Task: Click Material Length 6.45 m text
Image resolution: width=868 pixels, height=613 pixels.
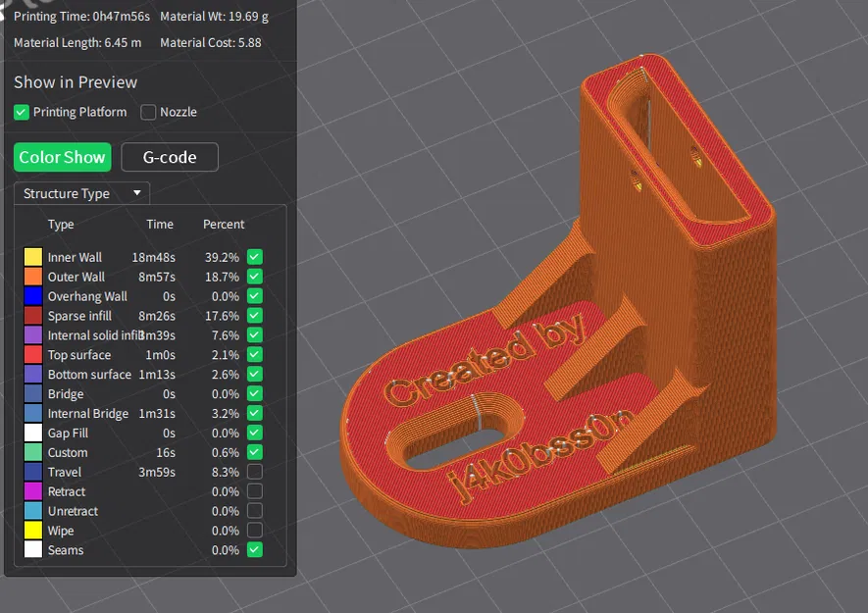Action: pos(77,42)
